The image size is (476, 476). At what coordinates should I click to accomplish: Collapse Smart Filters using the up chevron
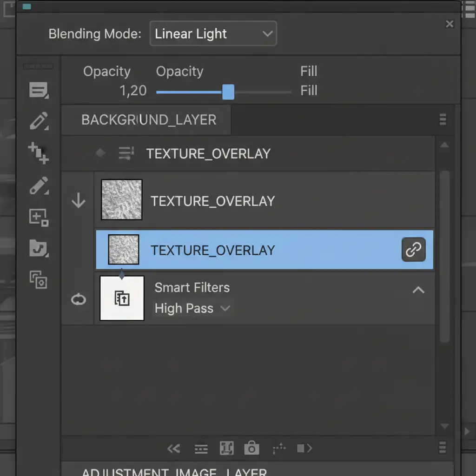pos(418,290)
